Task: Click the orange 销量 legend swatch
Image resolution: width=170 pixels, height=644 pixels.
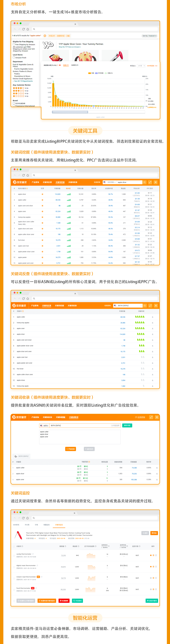Action: coord(90,73)
